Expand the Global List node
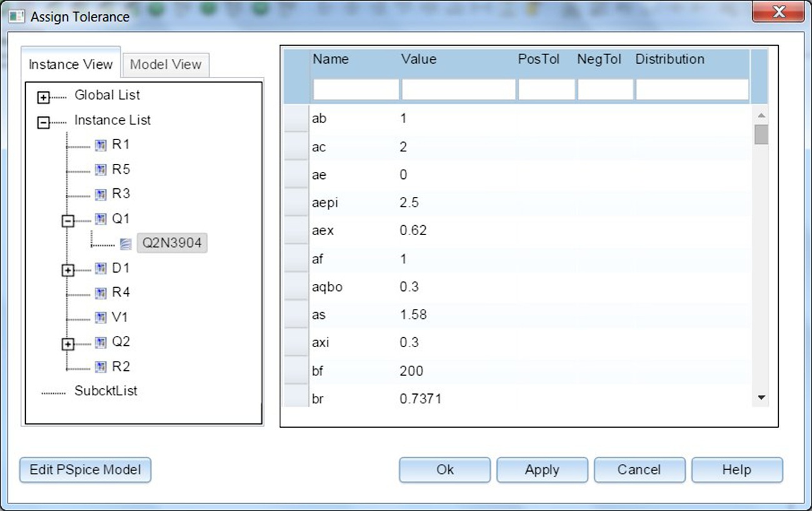Viewport: 812px width, 511px height. pos(43,98)
